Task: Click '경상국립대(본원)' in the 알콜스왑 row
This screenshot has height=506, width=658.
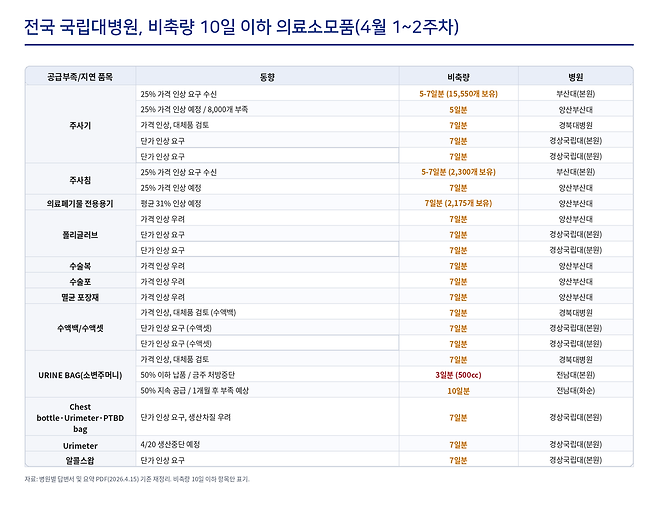Action: point(576,460)
